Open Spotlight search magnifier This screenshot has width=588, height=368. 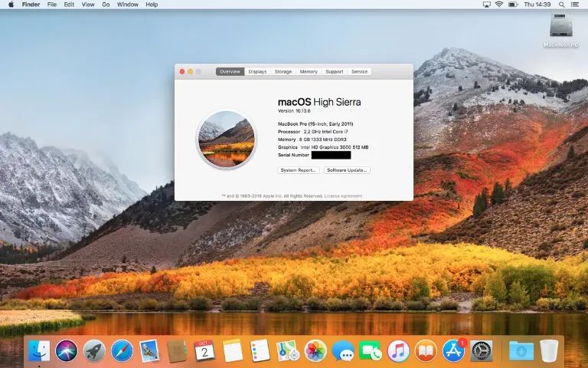561,5
